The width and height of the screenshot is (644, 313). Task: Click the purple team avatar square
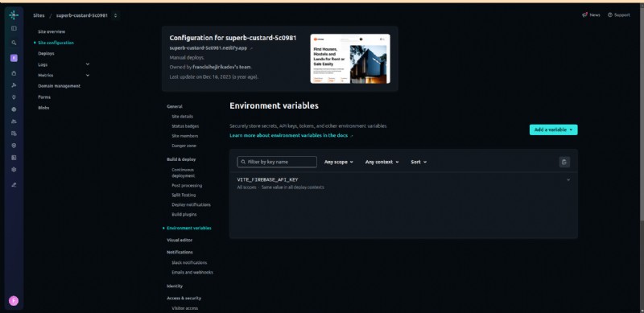[x=14, y=58]
